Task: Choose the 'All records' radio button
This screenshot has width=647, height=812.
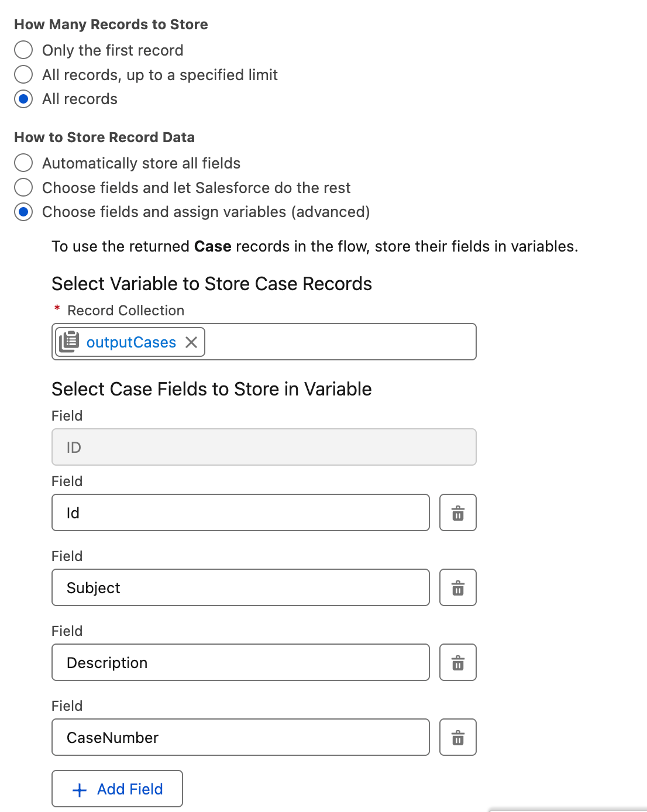Action: (23, 99)
